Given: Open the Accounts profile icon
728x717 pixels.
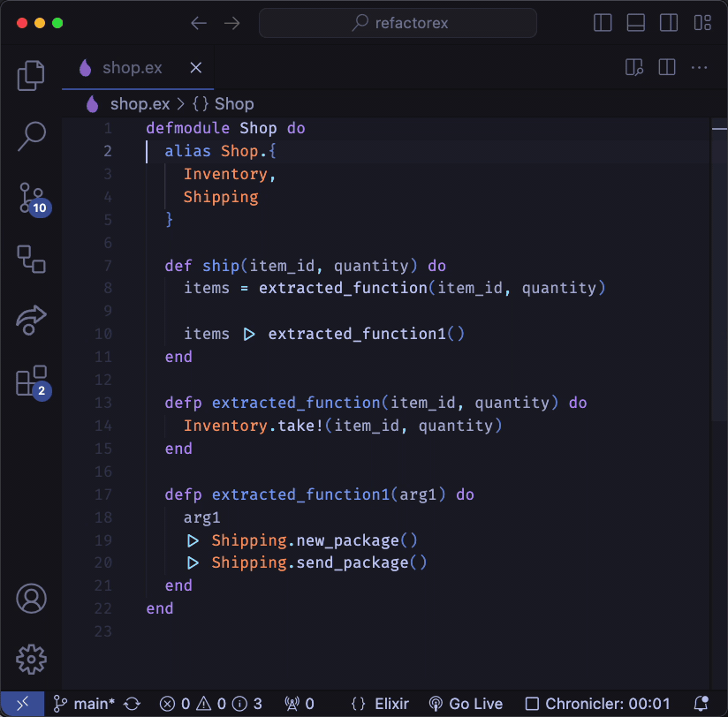Looking at the screenshot, I should [31, 599].
